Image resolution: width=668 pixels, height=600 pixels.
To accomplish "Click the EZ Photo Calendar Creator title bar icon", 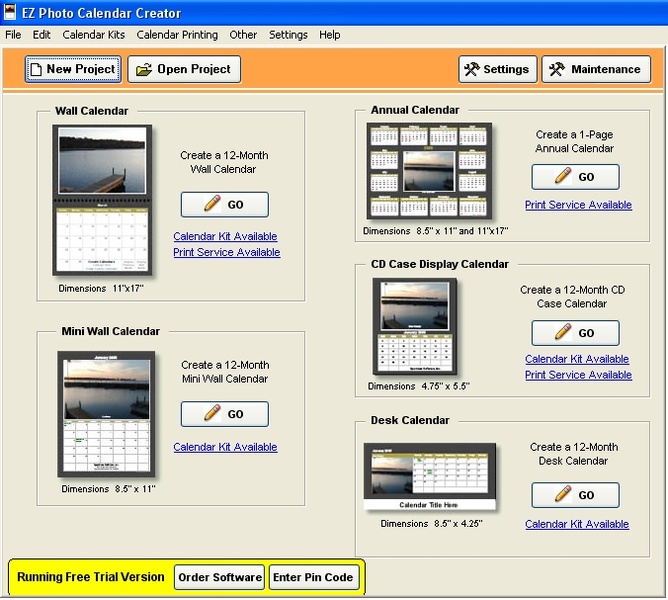I will [x=9, y=12].
